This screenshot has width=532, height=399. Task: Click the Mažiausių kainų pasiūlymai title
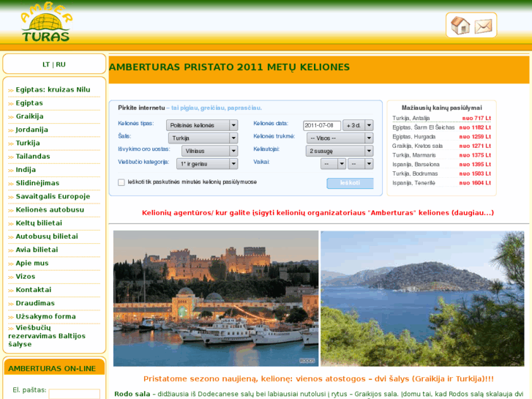441,108
